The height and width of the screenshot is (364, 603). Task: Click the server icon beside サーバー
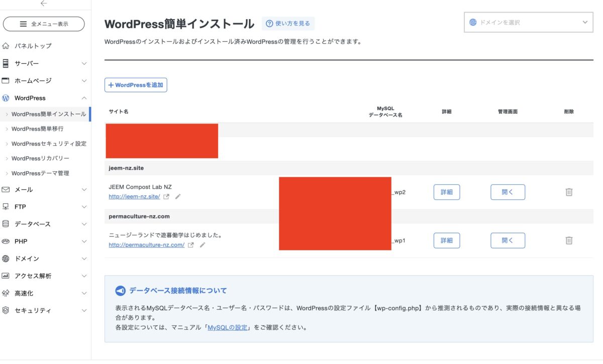pyautogui.click(x=6, y=63)
